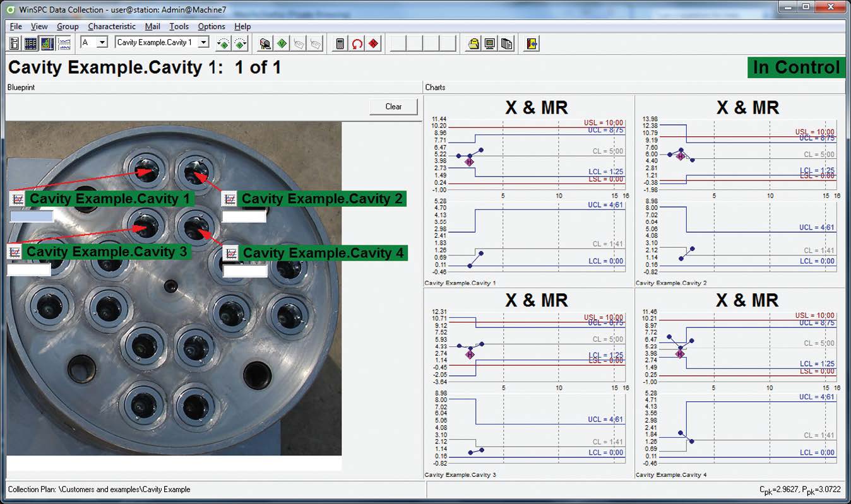Open the subgroup A dropdown
Image resolution: width=851 pixels, height=504 pixels.
pos(103,42)
